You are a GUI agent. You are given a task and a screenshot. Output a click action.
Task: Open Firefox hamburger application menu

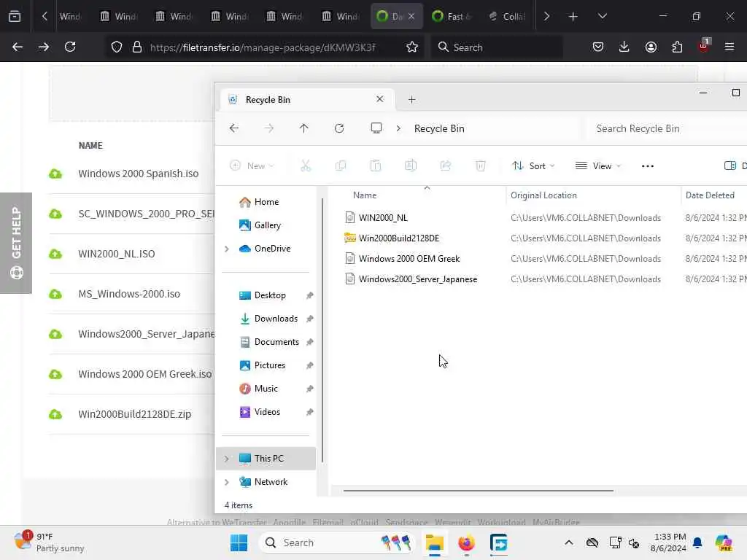pyautogui.click(x=729, y=47)
